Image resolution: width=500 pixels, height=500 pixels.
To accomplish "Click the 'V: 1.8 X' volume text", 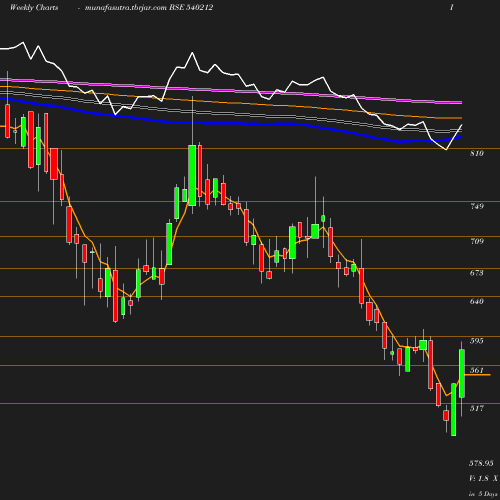I will click(483, 478).
